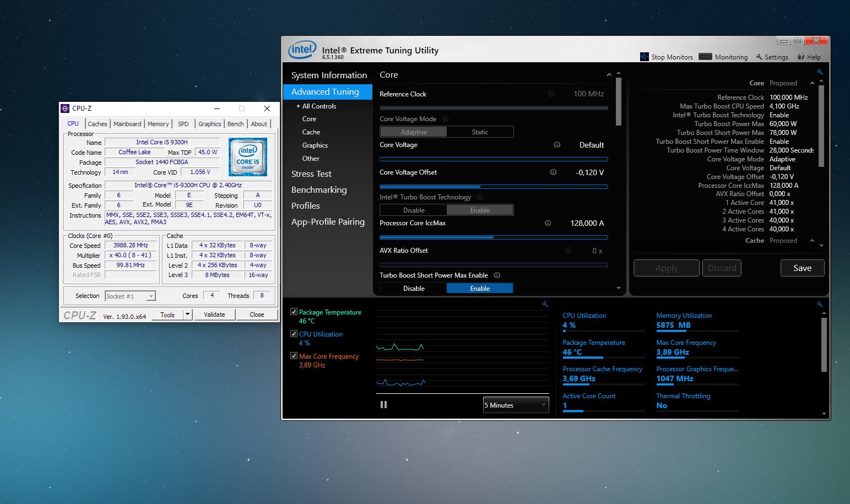Show info for Processor Core IccMax
850x504 pixels.
tap(548, 223)
